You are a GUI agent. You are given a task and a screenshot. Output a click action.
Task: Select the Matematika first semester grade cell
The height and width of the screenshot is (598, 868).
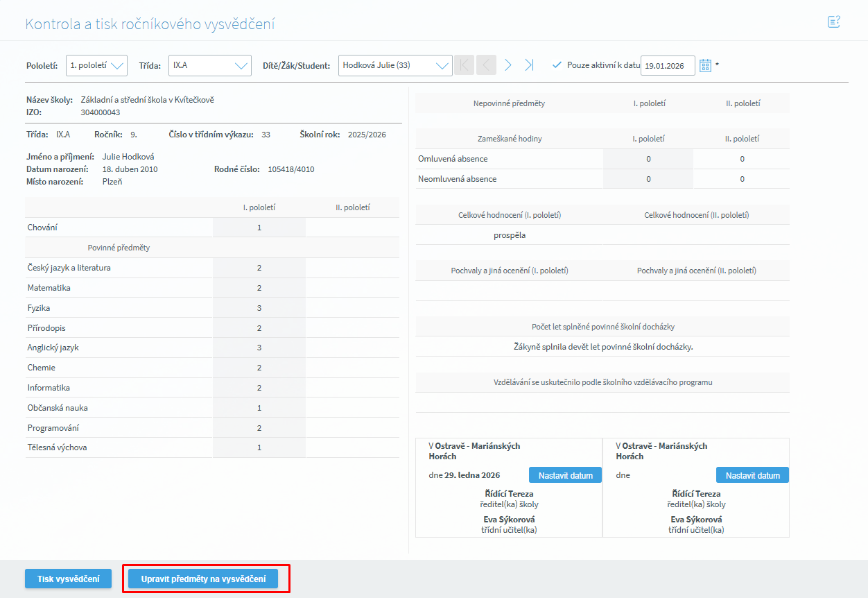pos(259,288)
